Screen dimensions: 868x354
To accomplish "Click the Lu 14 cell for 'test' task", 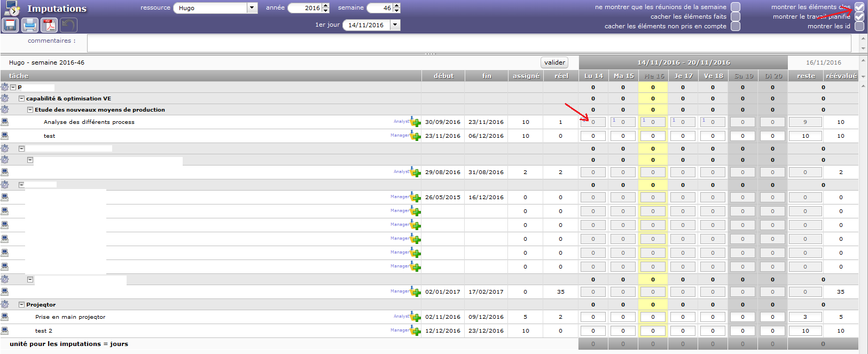I will point(593,136).
